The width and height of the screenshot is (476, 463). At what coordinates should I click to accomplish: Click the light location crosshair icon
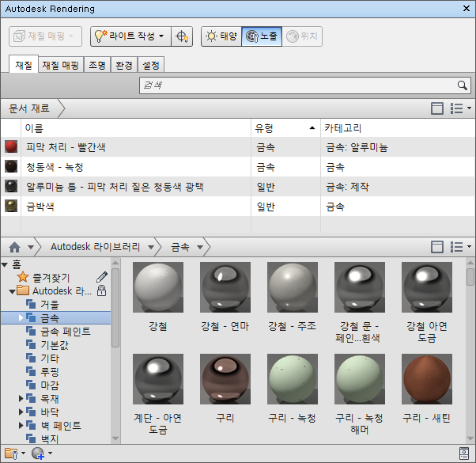(182, 36)
